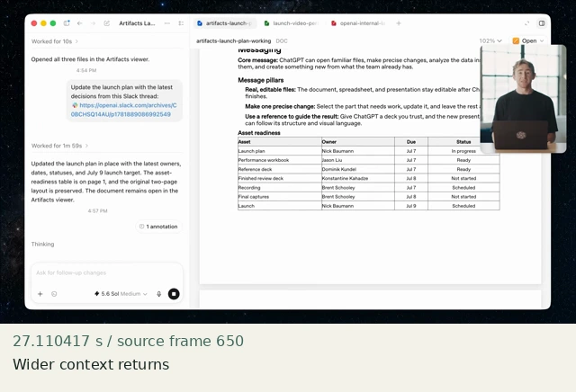The height and width of the screenshot is (392, 576).
Task: Select the In progress status cell
Action: (463, 151)
